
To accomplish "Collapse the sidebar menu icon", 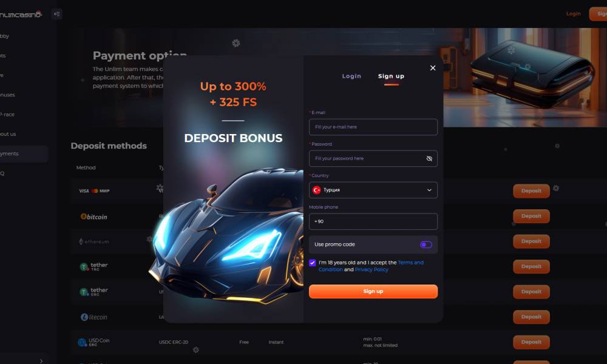I will (57, 15).
